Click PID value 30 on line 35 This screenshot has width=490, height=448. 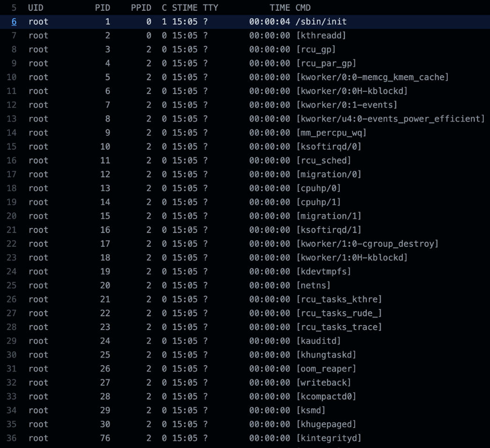pyautogui.click(x=105, y=424)
